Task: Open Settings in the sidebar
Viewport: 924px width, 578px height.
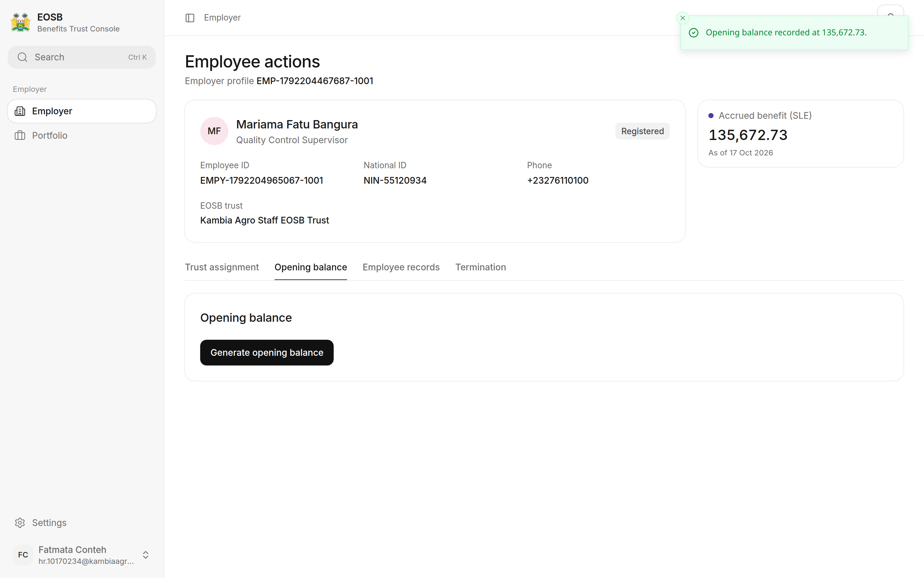Action: click(82, 522)
